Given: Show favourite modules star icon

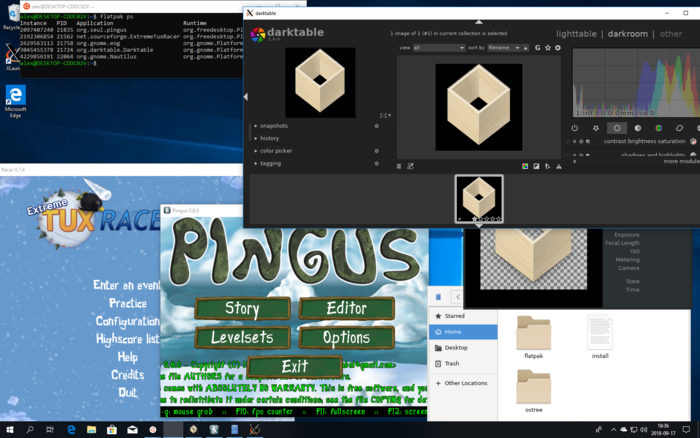Looking at the screenshot, I should point(596,128).
